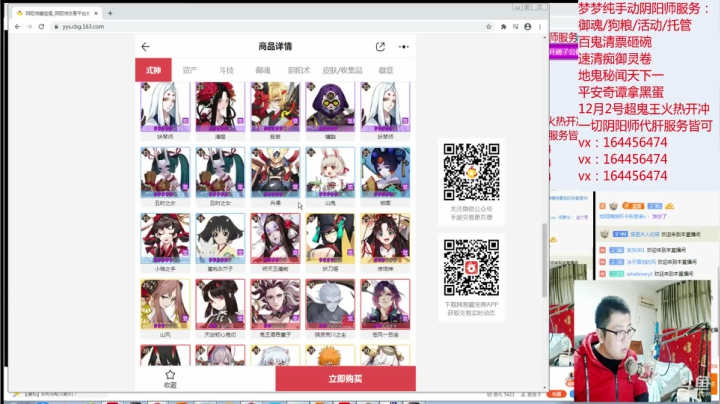This screenshot has height=404, width=720.
Task: Switch to the 资产 tab
Action: [x=190, y=70]
